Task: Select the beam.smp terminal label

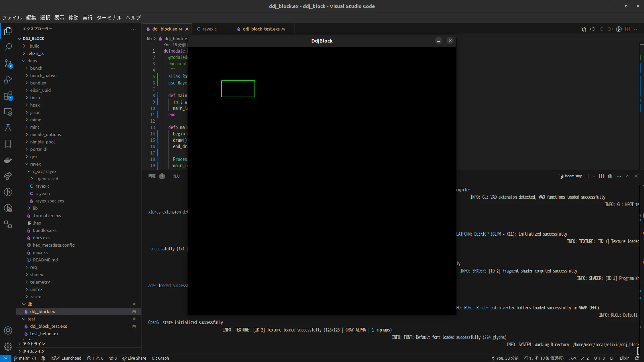Action: tap(571, 176)
